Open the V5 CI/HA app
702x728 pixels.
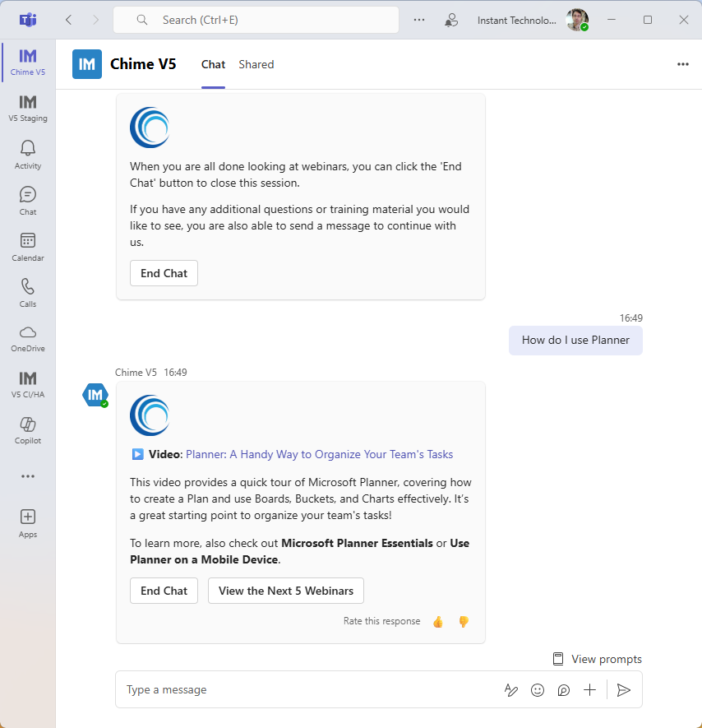(x=28, y=385)
